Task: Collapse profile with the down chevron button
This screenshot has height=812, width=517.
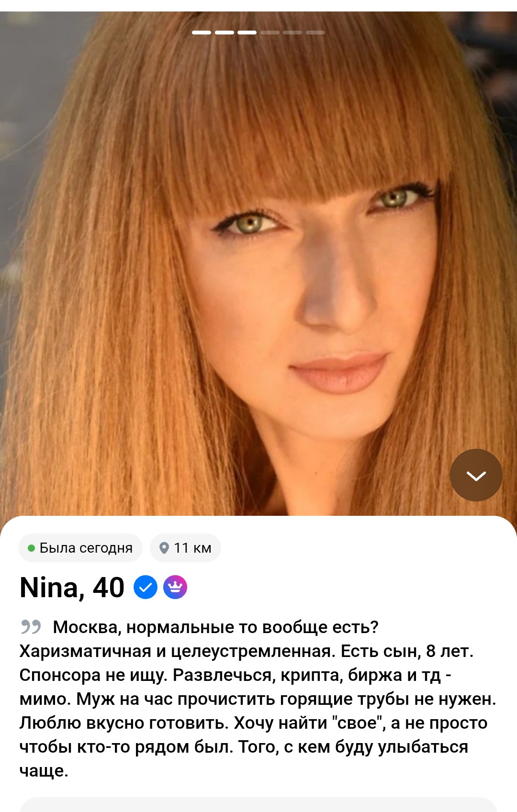Action: coord(476,475)
